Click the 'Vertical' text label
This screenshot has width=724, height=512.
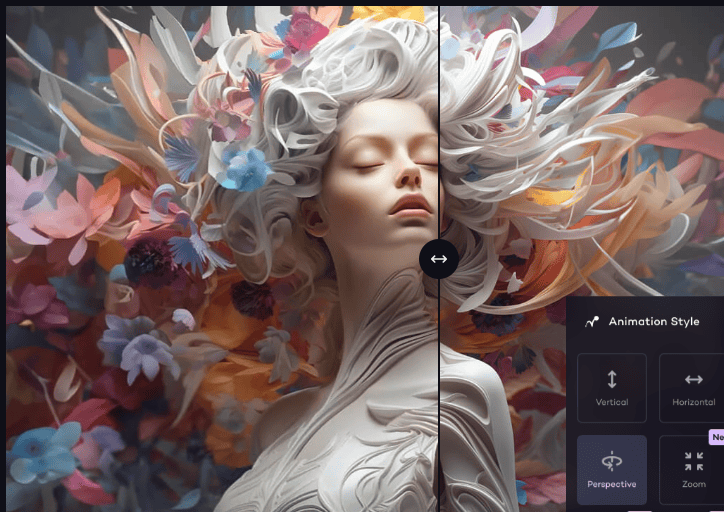[x=612, y=402]
